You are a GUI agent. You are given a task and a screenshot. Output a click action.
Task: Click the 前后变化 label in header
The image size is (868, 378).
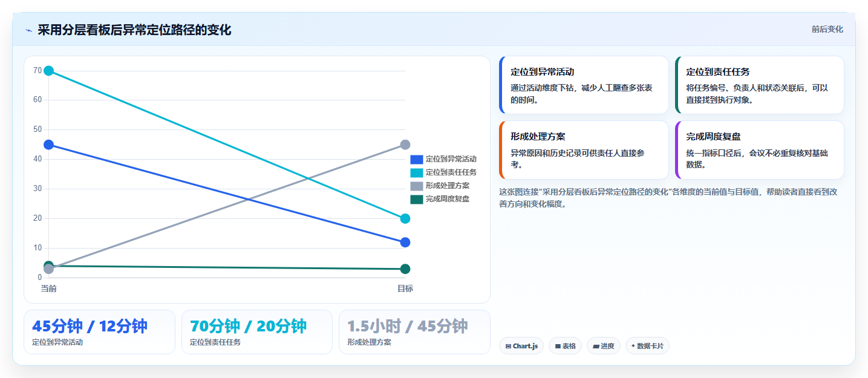[827, 30]
